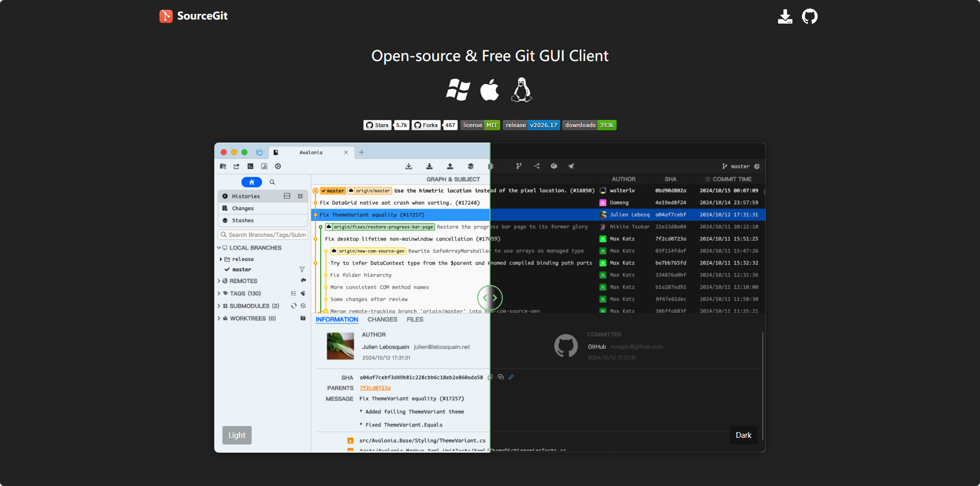
Task: Click the Fetch icon in the app toolbar
Action: pyautogui.click(x=409, y=166)
